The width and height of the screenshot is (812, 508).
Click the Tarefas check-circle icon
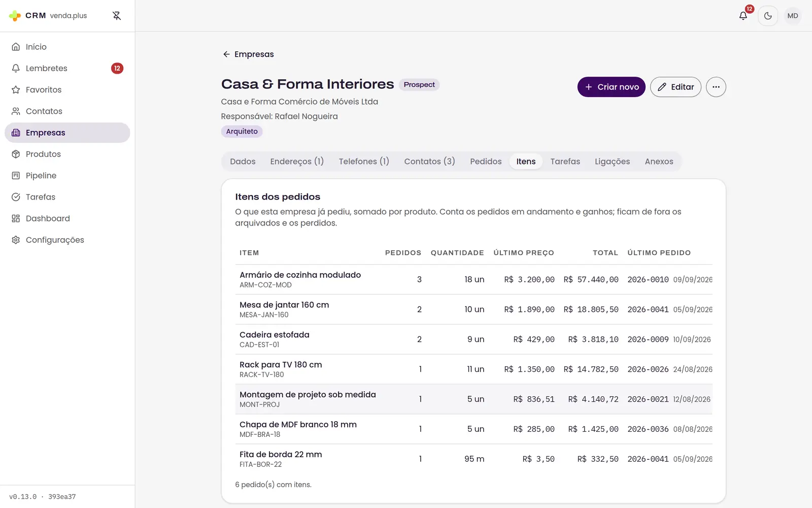[x=16, y=197]
